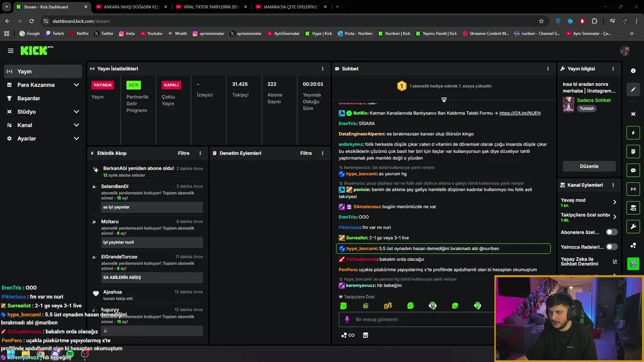Click the Sadece Sohbet category thumbnail
This screenshot has width=644, height=362.
coord(569,104)
